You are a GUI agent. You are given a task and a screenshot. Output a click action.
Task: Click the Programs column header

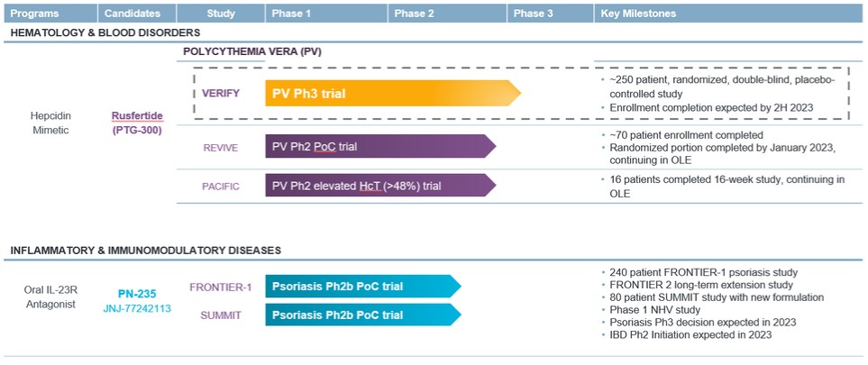coord(49,14)
